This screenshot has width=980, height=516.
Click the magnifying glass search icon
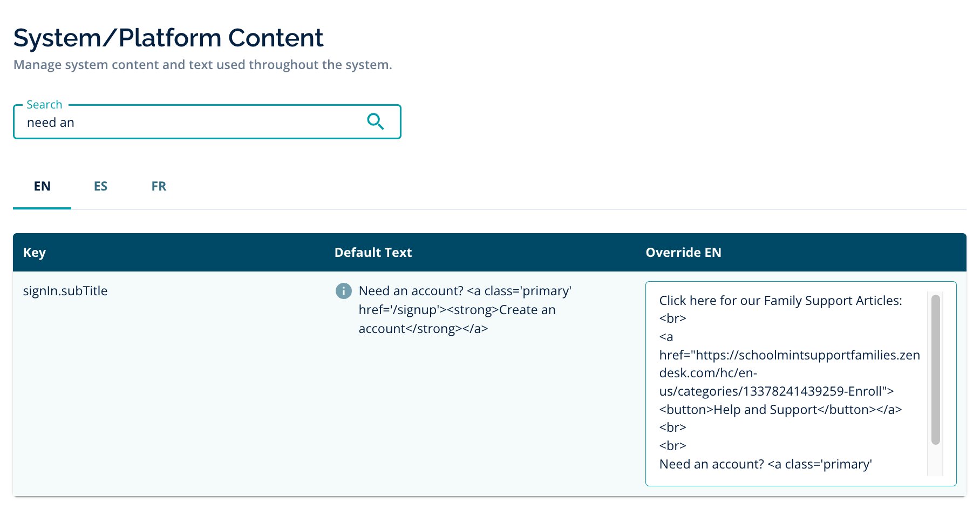click(x=375, y=121)
